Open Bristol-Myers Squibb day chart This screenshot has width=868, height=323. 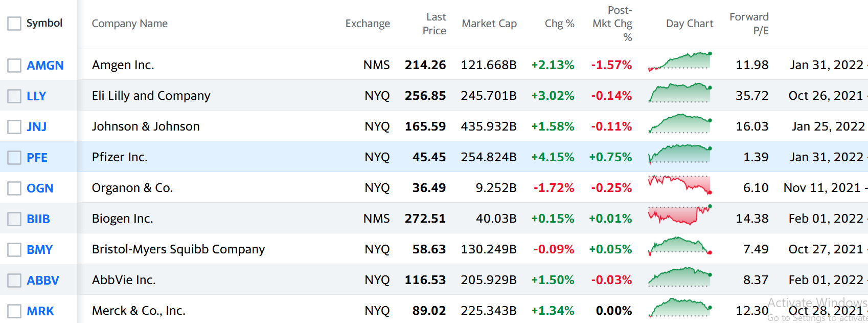point(680,246)
